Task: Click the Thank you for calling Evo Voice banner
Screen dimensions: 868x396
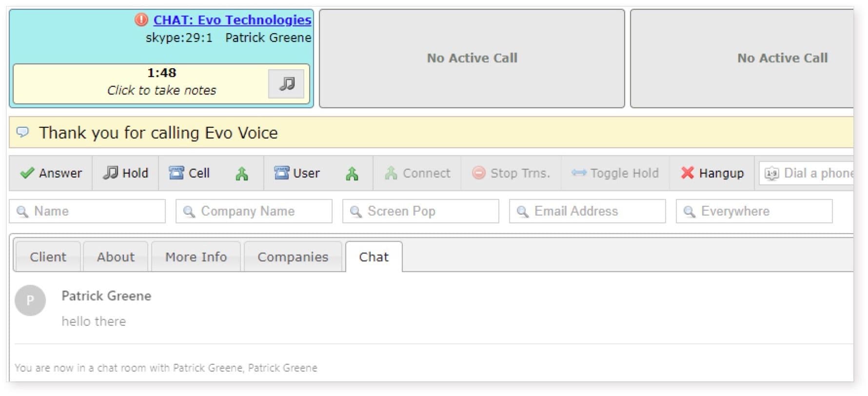Action: click(x=431, y=132)
